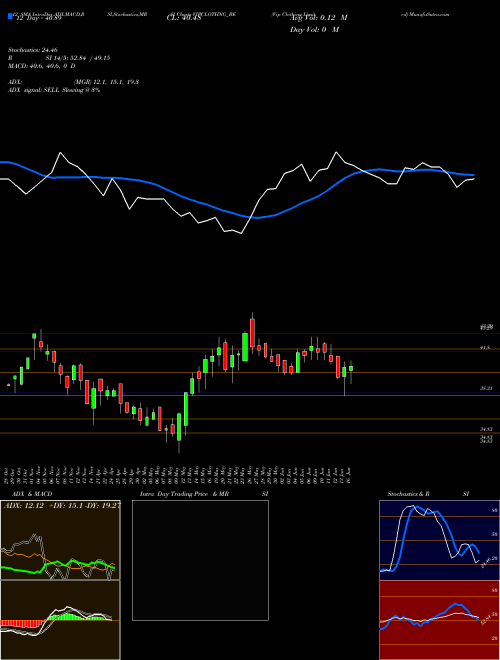The height and width of the screenshot is (660, 500).
Task: Click 'ADX signal: SELL Slowing @ 8%' text
Action: 54,90
